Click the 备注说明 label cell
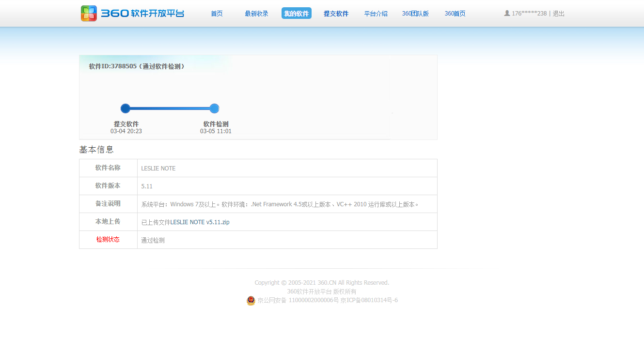The height and width of the screenshot is (338, 644). 108,204
